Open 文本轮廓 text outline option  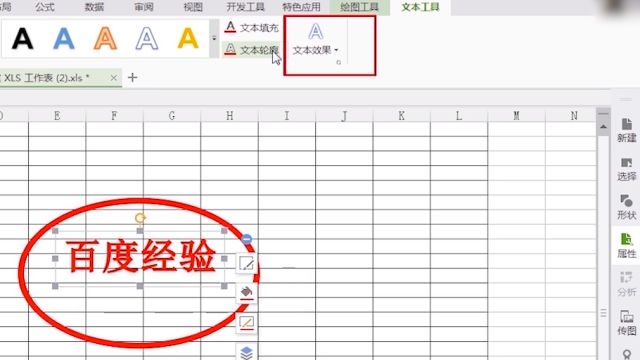pyautogui.click(x=252, y=50)
